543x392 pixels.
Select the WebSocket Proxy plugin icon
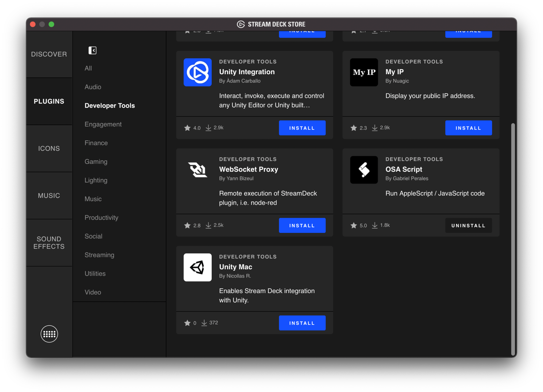(197, 170)
